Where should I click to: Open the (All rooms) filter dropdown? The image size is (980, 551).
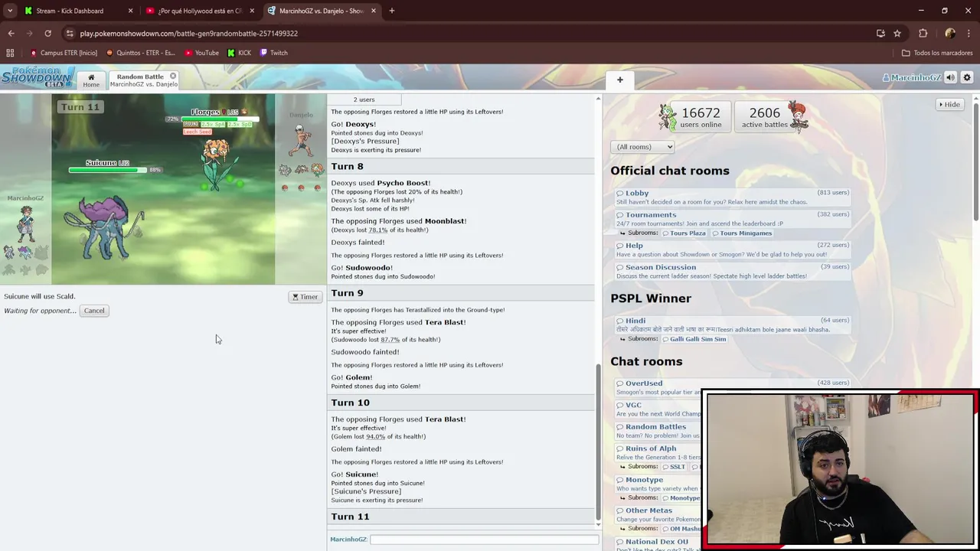coord(642,147)
